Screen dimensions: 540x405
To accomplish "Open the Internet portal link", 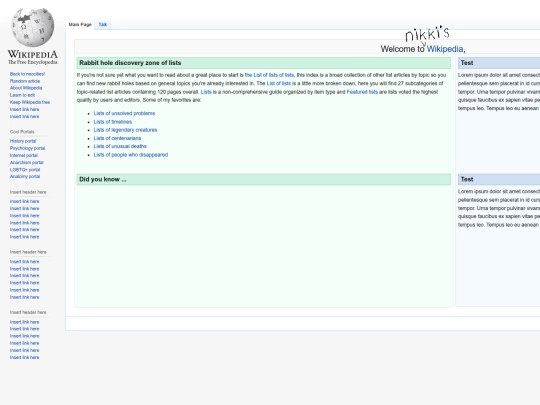I will [x=23, y=155].
